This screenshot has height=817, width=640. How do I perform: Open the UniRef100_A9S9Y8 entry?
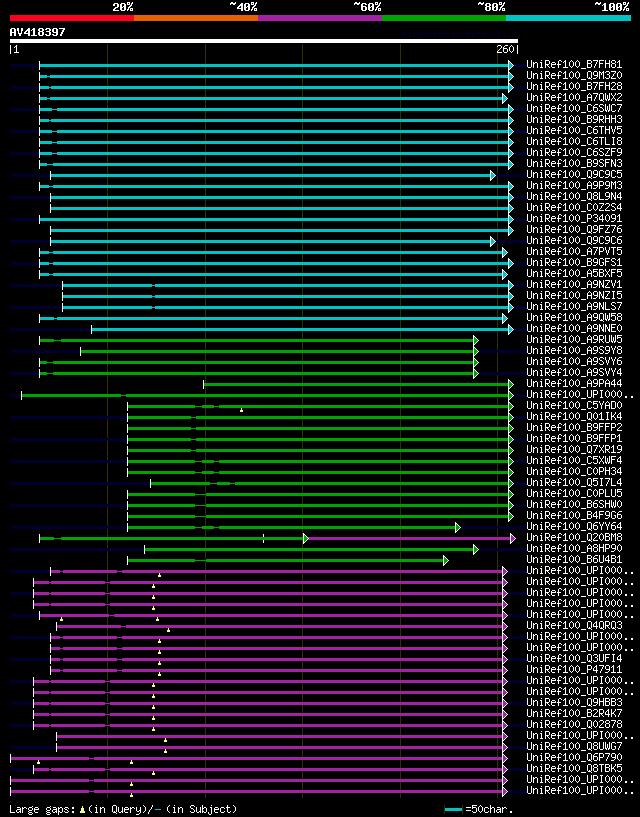(x=574, y=350)
